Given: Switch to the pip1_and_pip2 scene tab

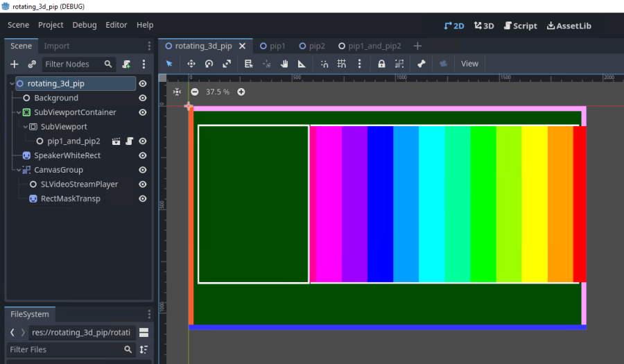Looking at the screenshot, I should pos(370,46).
